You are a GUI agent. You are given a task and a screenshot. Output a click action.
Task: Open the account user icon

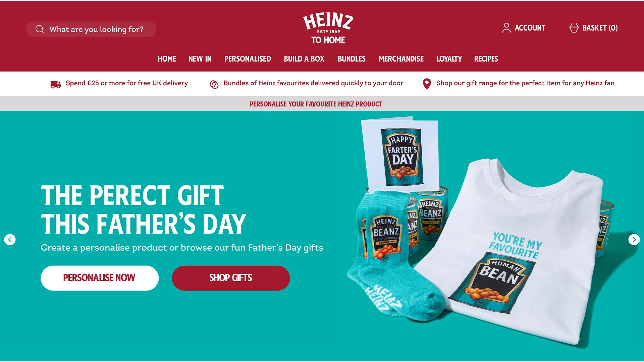tap(506, 28)
